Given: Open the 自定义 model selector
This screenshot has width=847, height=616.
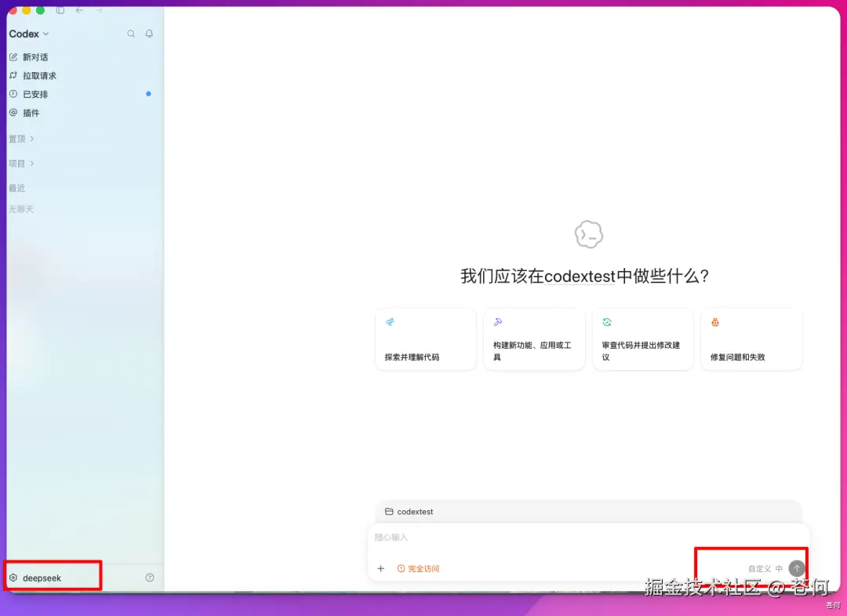Looking at the screenshot, I should 759,568.
